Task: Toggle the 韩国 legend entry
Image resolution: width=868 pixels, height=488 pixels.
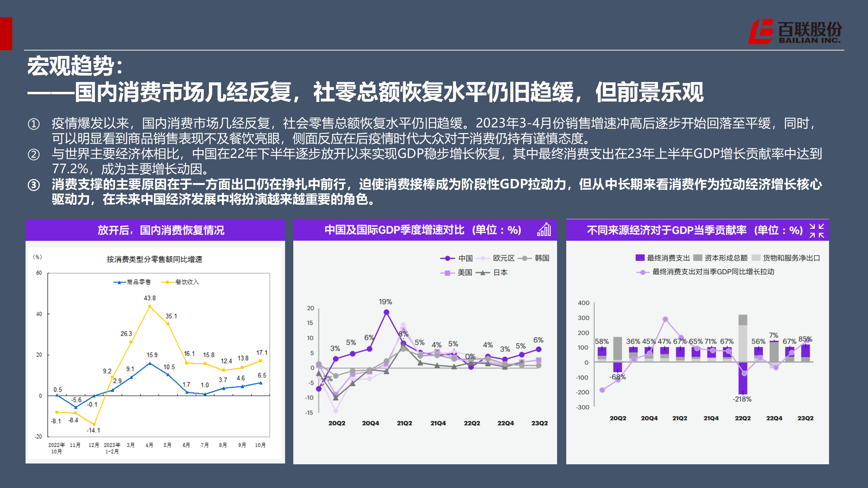Action: [x=541, y=258]
